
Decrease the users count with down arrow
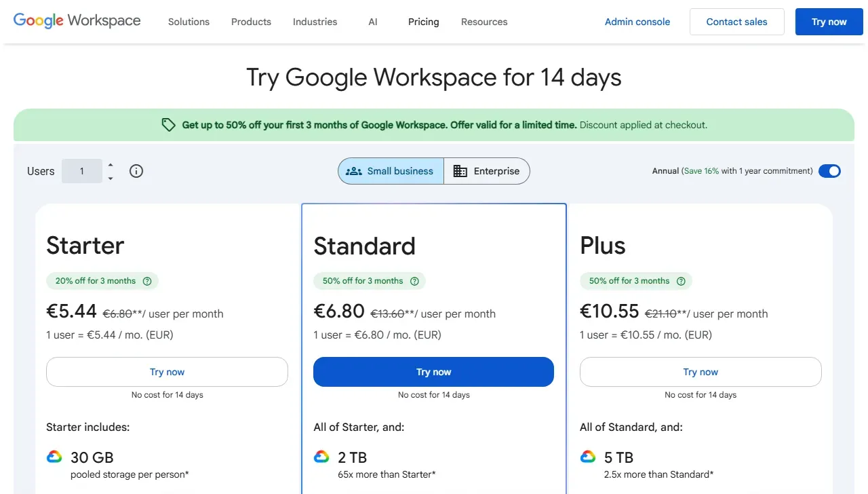(111, 178)
